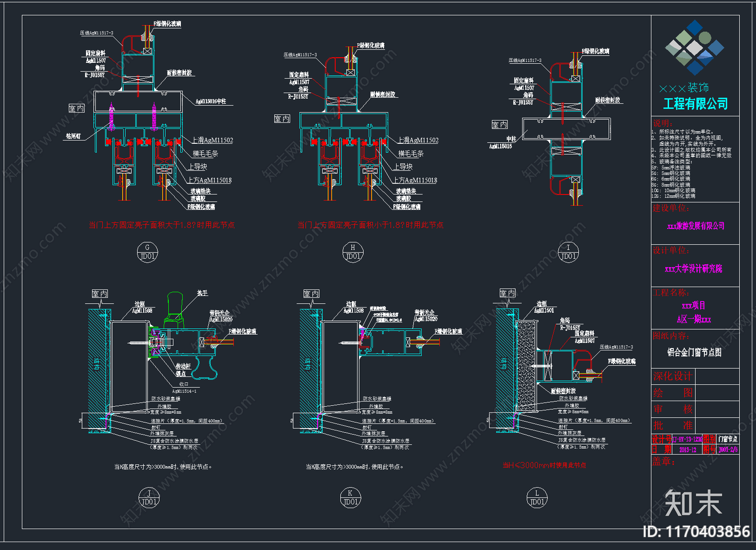
Task: Click the red caption under detail G
Action: click(x=162, y=225)
